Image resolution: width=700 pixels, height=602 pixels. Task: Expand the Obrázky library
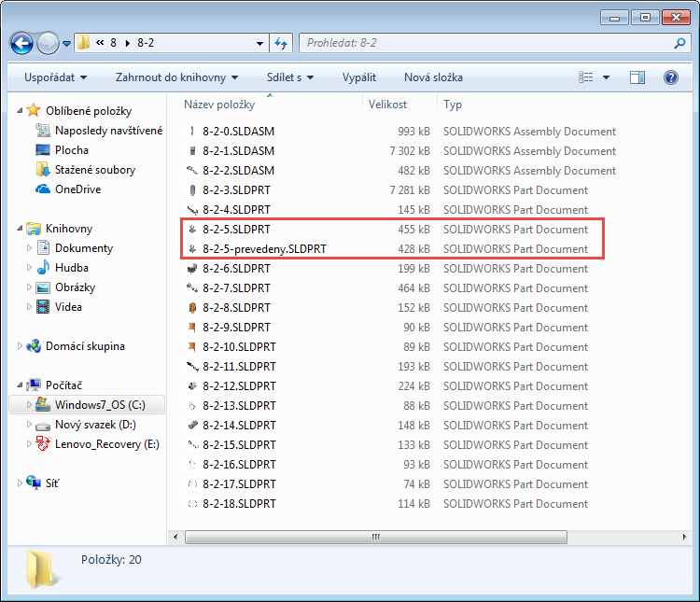[x=29, y=287]
